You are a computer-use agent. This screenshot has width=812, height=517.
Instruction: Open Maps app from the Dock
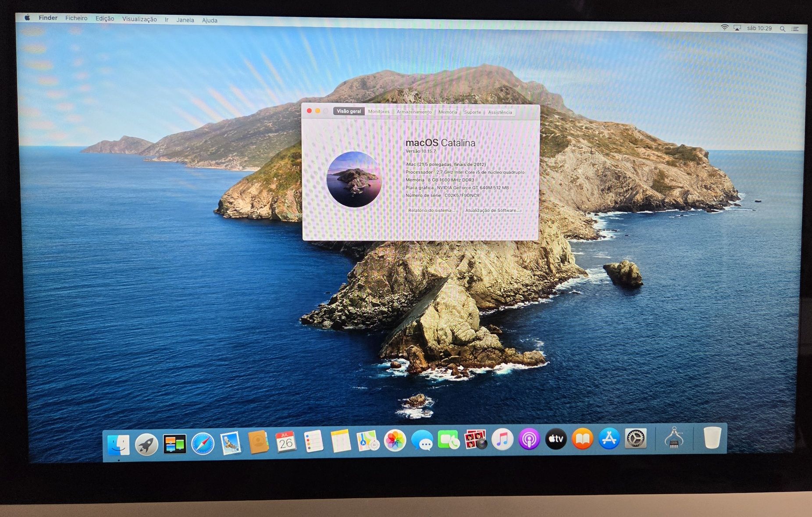coord(368,441)
